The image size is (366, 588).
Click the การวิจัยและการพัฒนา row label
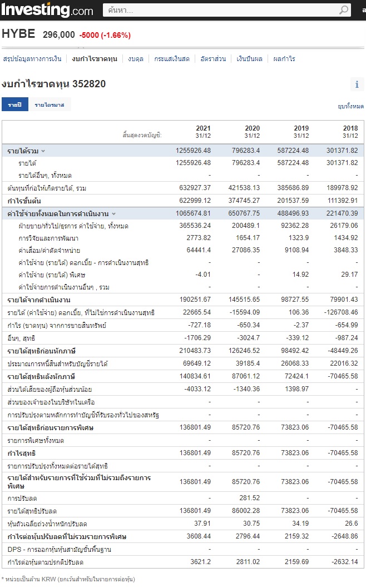coord(48,238)
